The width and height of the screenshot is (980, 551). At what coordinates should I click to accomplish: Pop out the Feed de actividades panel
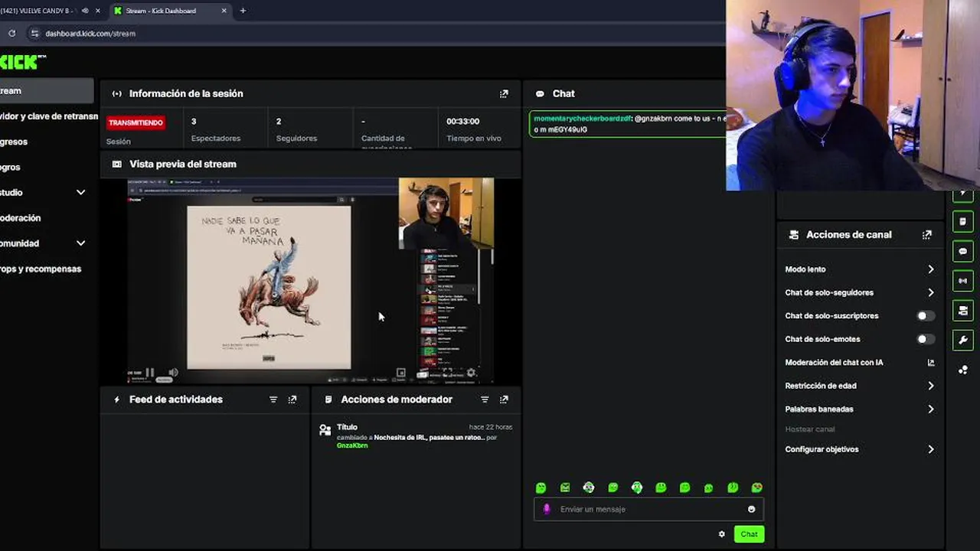pyautogui.click(x=292, y=399)
